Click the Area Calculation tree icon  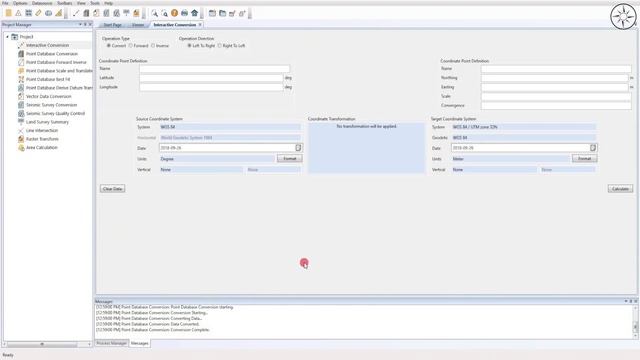[x=21, y=148]
